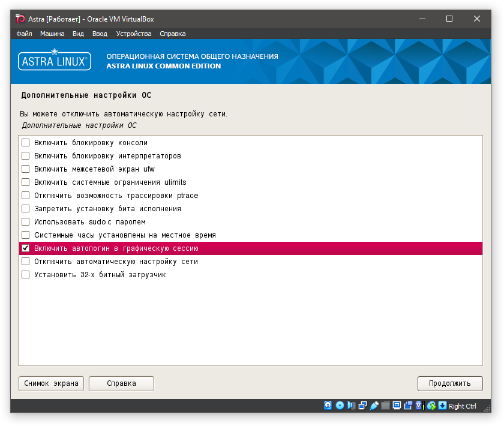Open the Файл menu
The image size is (504, 426).
(x=24, y=34)
